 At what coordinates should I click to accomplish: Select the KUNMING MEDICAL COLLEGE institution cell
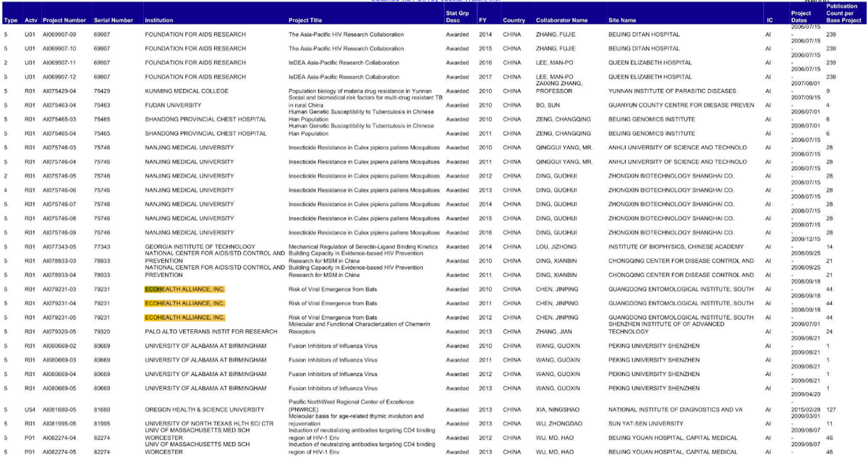tap(187, 91)
